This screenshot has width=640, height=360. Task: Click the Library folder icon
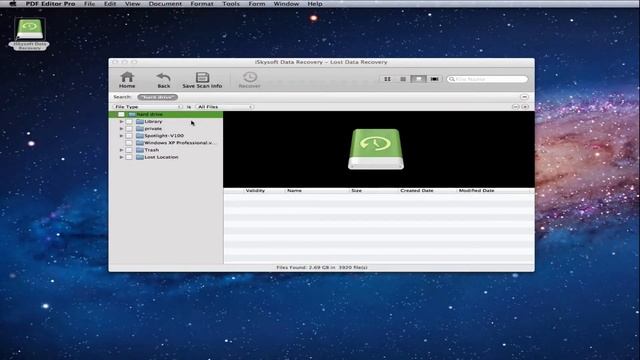tap(140, 122)
